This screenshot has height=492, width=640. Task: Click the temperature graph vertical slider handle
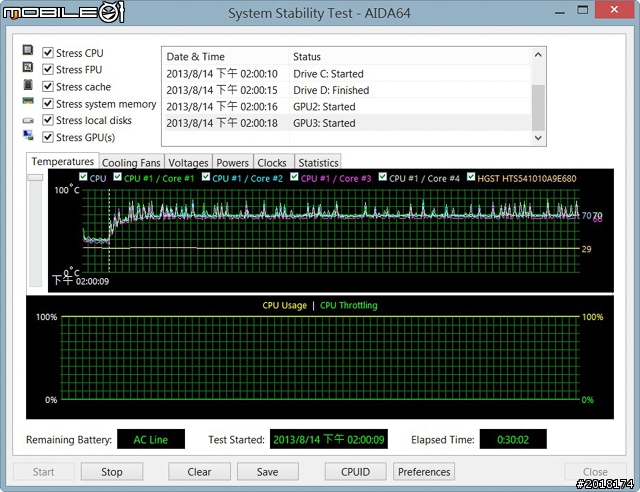(35, 178)
